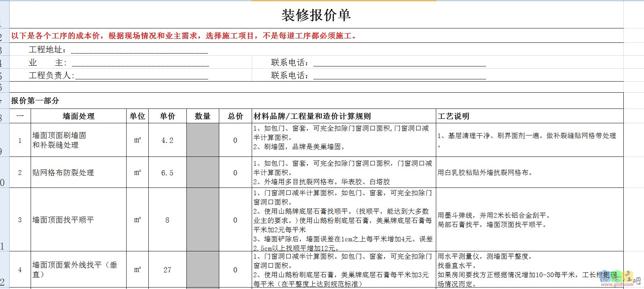Click rules cell mentioning 山鹅牌底层石膏找顺平
Image resolution: width=644 pixels, height=289 pixels.
coord(344,220)
